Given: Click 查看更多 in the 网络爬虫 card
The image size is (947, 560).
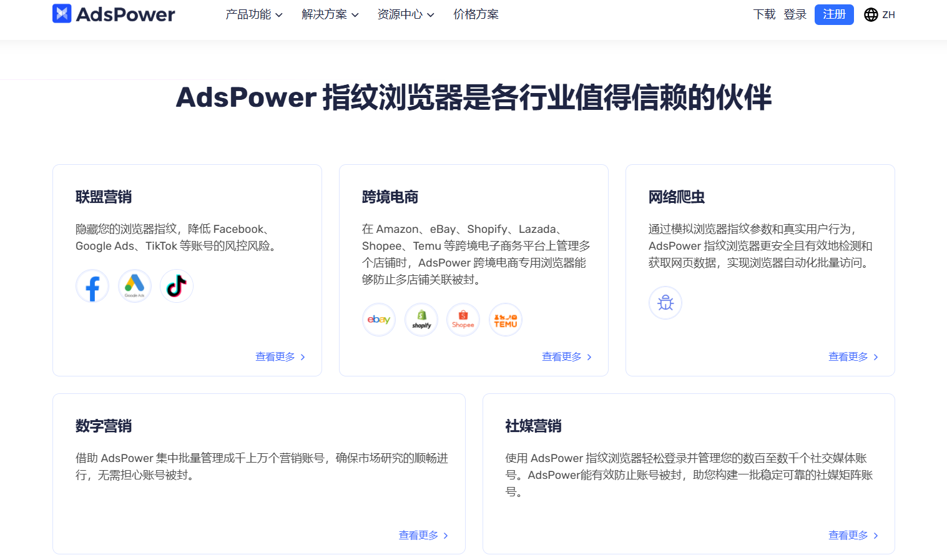Looking at the screenshot, I should pyautogui.click(x=853, y=356).
